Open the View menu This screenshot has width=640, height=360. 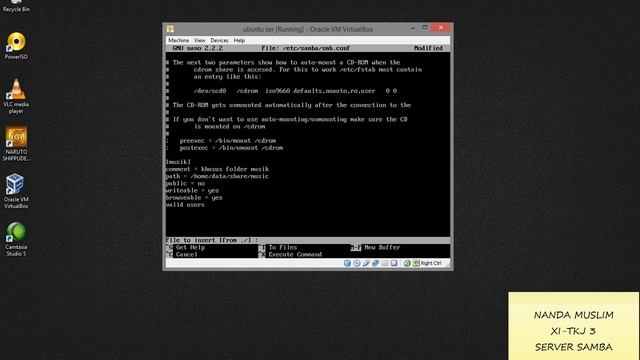click(x=200, y=40)
